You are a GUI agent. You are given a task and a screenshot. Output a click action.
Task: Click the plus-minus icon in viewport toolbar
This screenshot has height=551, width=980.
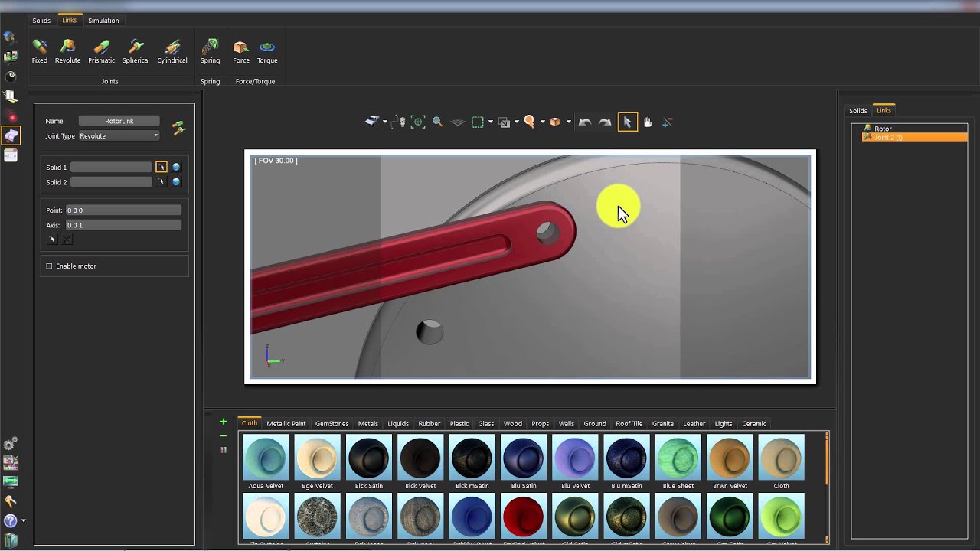[x=668, y=122]
